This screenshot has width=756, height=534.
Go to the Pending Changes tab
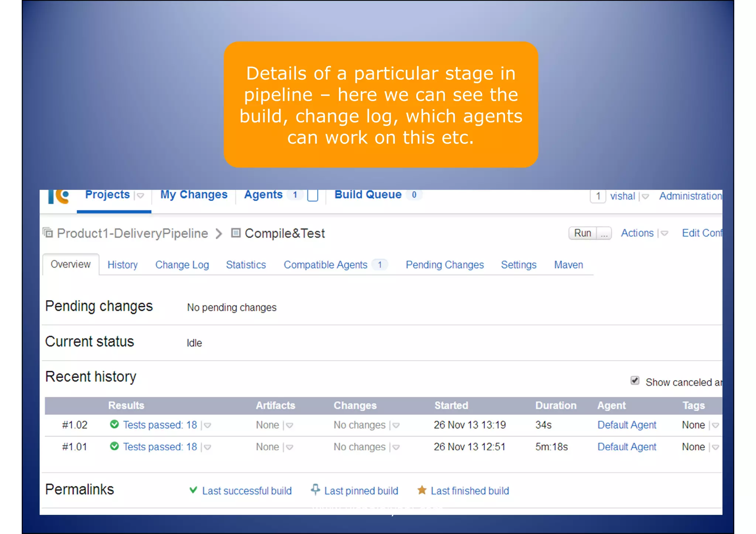click(445, 265)
